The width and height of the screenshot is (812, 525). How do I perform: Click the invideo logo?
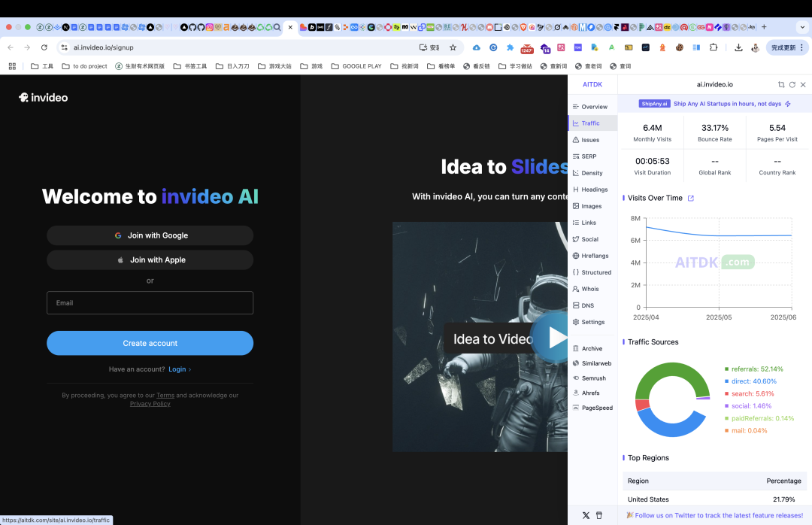coord(44,98)
